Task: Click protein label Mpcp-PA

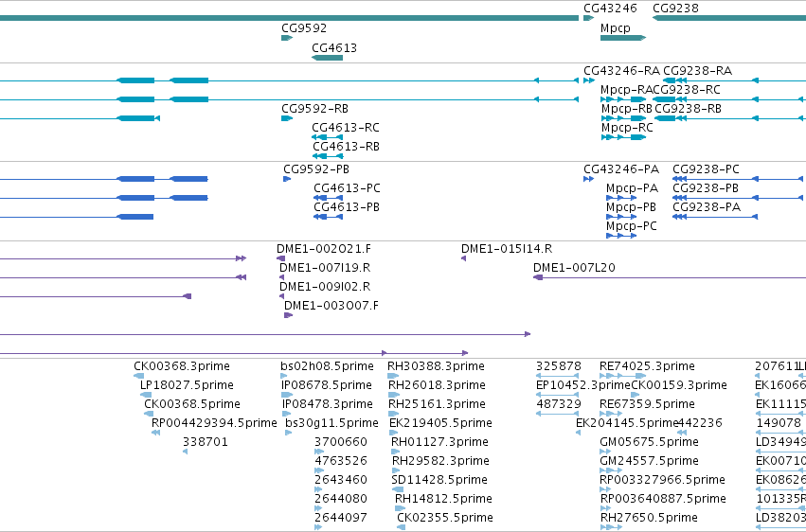Action: tap(632, 188)
